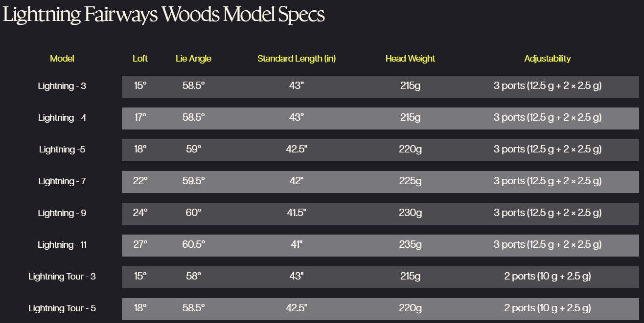Select the Lightning - 3 model name
The height and width of the screenshot is (323, 644).
[x=62, y=86]
